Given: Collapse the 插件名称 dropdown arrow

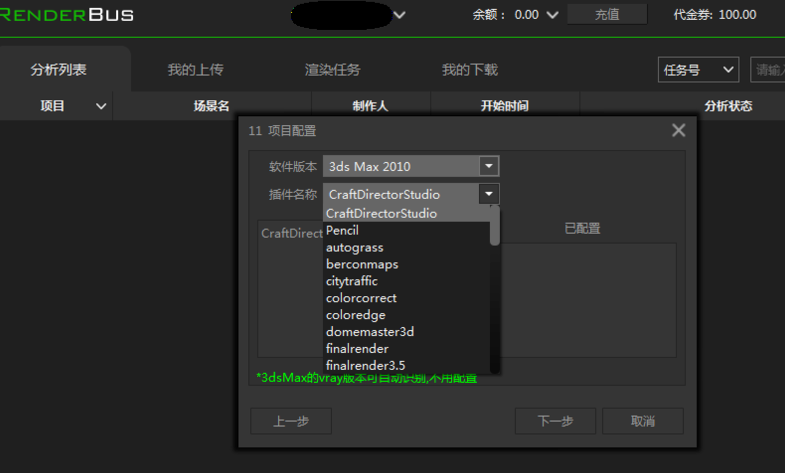Looking at the screenshot, I should [489, 194].
